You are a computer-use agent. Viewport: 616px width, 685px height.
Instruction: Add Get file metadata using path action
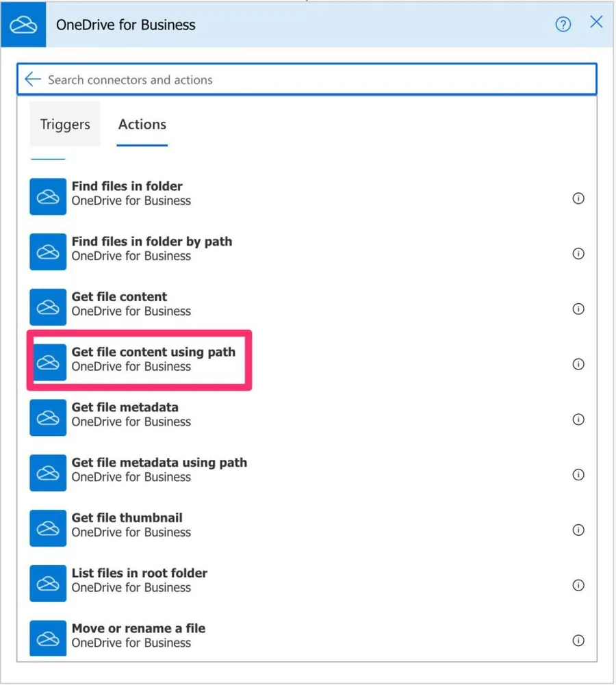tap(159, 469)
